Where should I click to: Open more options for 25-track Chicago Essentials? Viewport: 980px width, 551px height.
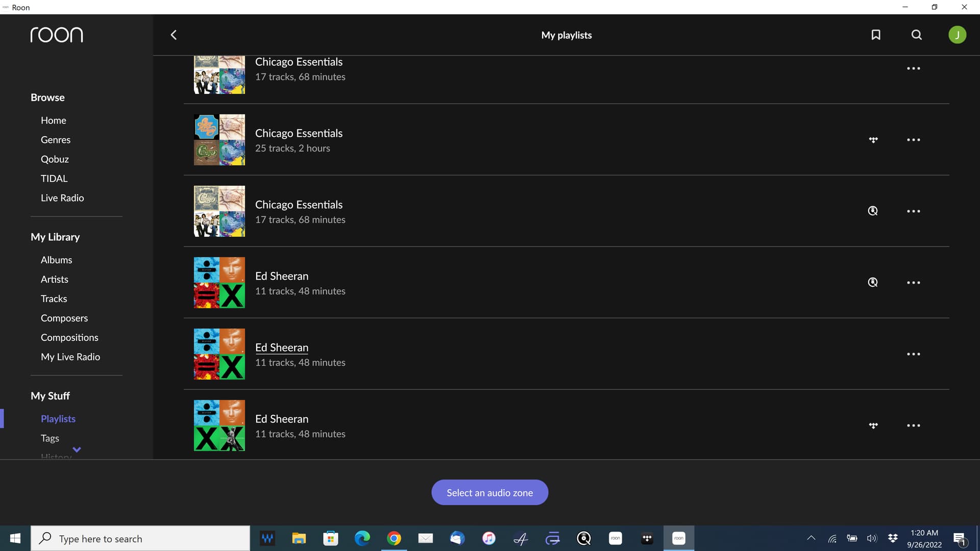914,140
